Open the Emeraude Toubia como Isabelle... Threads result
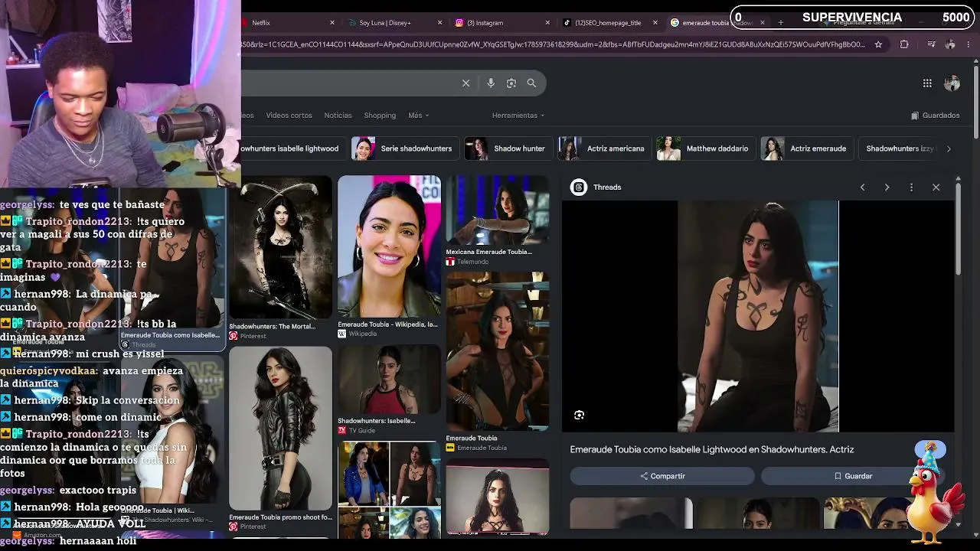The width and height of the screenshot is (980, 551). click(173, 268)
